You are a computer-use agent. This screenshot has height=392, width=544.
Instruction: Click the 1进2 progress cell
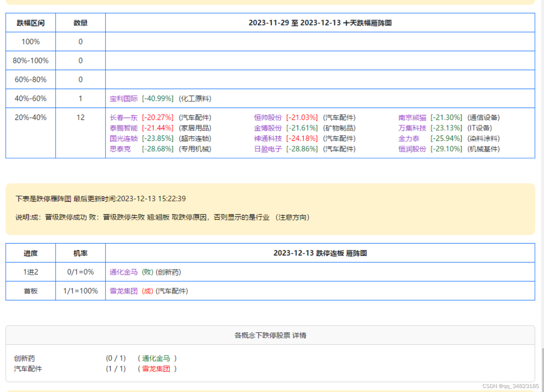pos(31,272)
